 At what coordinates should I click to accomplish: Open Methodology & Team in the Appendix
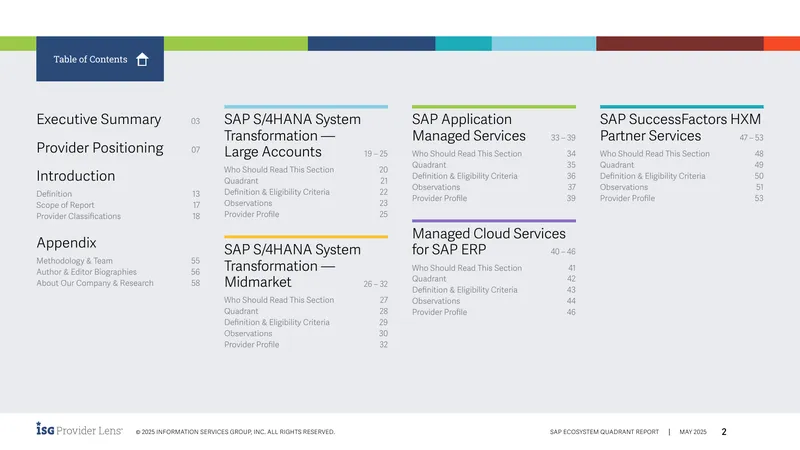74,261
